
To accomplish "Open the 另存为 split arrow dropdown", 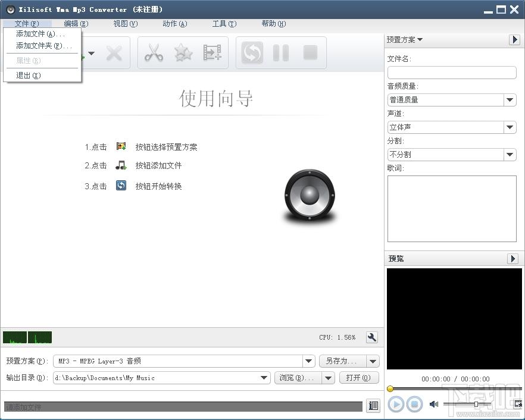I will [x=373, y=361].
